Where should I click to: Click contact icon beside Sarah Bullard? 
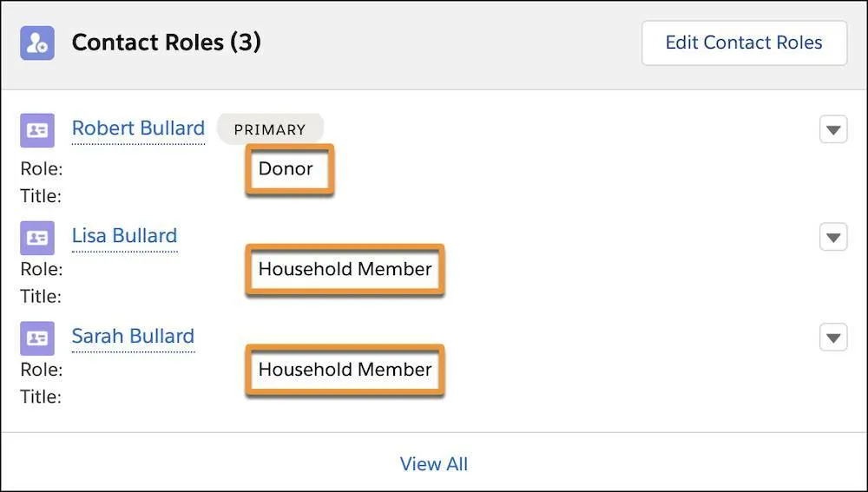pos(37,338)
